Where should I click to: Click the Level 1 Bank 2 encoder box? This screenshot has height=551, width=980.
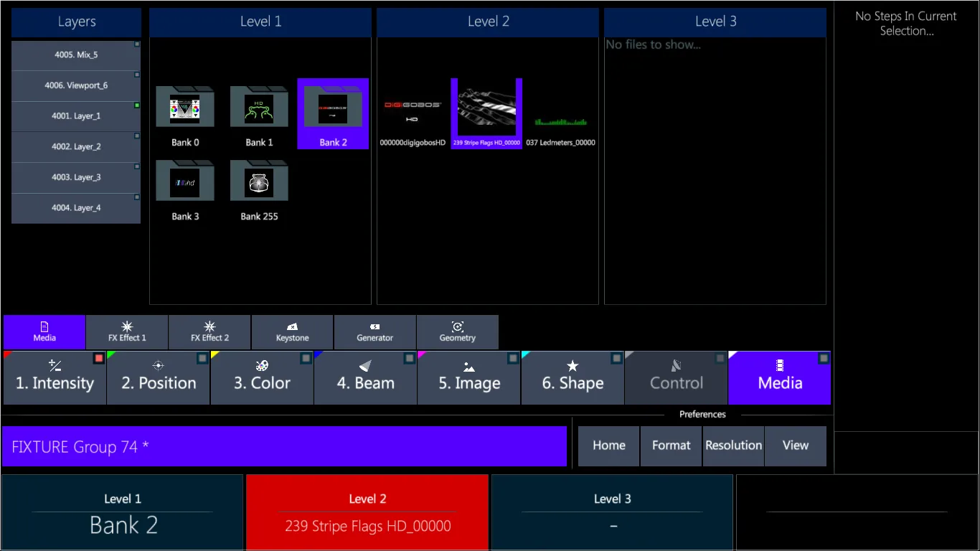(x=123, y=512)
